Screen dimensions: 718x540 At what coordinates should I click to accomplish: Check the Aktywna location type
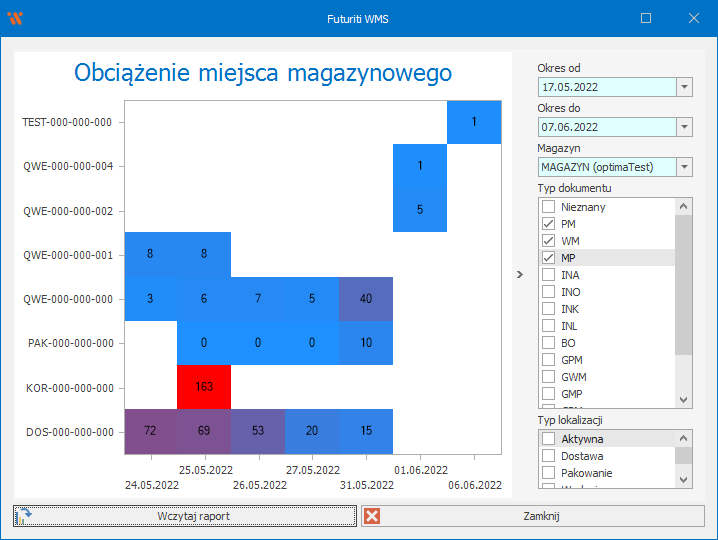click(548, 439)
